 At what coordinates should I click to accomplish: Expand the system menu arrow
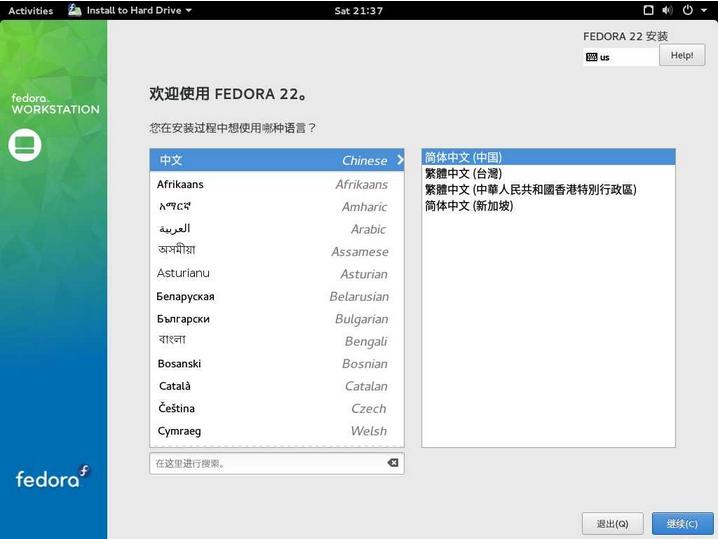704,10
